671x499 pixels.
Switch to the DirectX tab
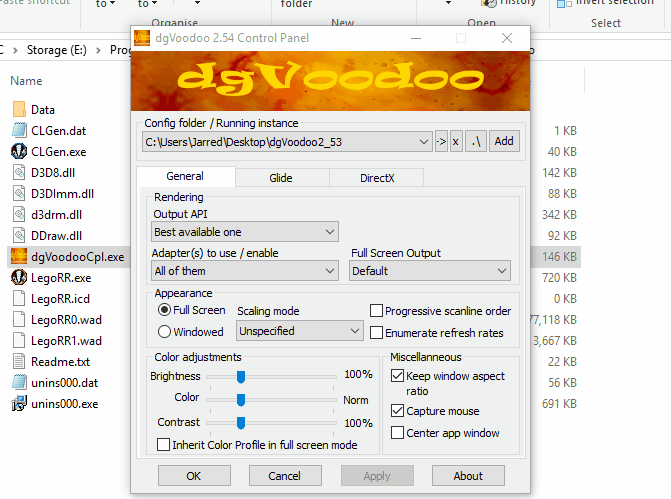click(x=377, y=178)
